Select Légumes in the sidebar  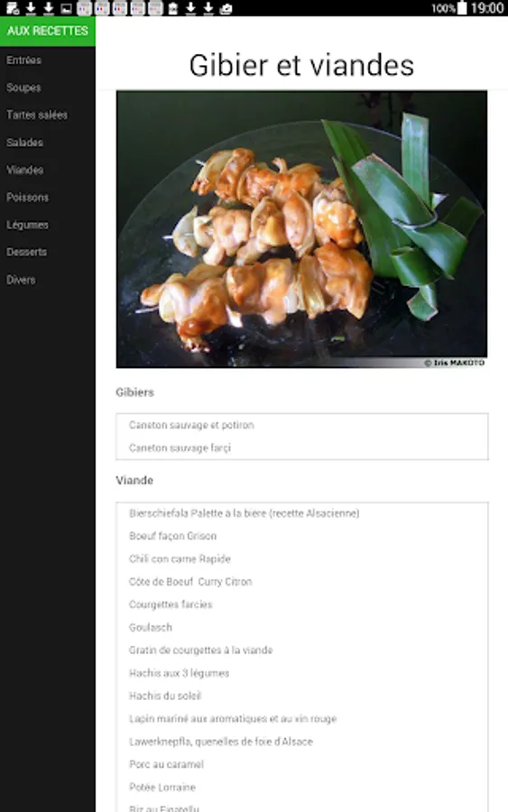coord(27,225)
